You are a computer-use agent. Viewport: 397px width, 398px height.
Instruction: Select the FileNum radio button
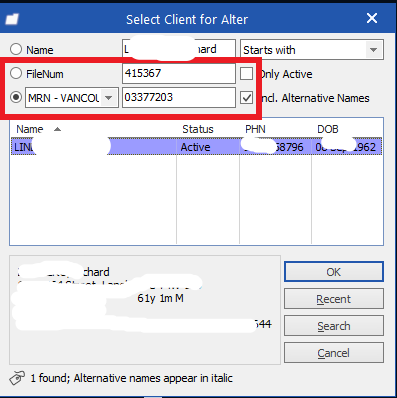[x=16, y=73]
